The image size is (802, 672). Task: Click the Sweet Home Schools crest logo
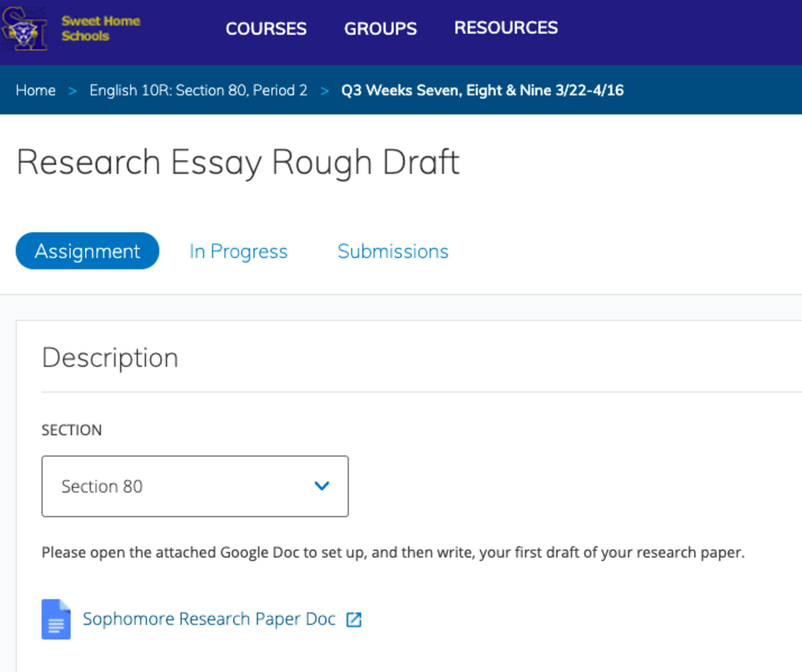tap(24, 29)
